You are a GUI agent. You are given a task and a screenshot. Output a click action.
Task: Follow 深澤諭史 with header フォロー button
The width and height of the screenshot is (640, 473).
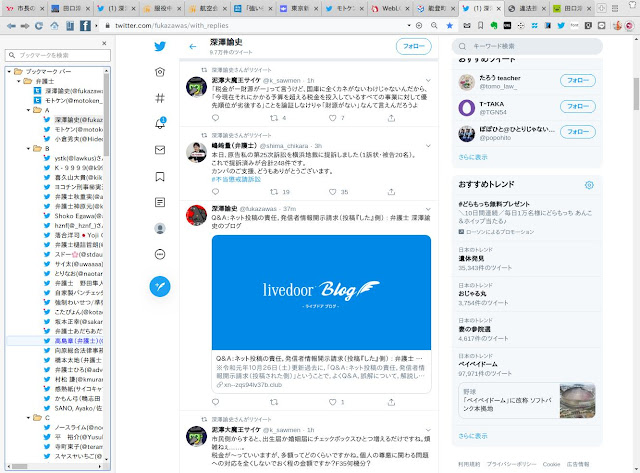tap(413, 47)
